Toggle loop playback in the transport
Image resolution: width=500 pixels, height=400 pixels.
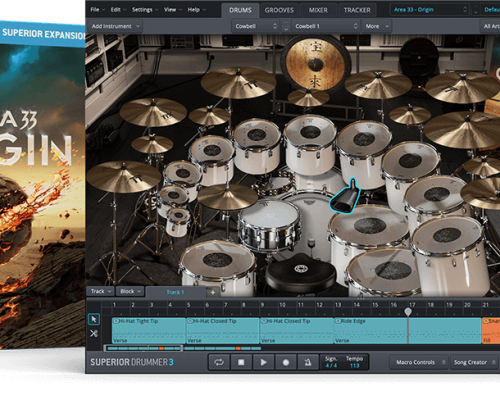click(219, 362)
